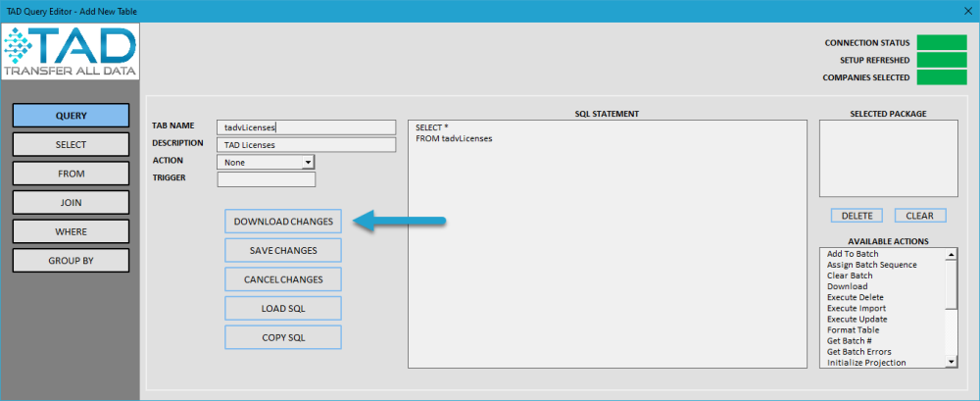Click the DOWNLOAD CHANGES button

[x=283, y=222]
